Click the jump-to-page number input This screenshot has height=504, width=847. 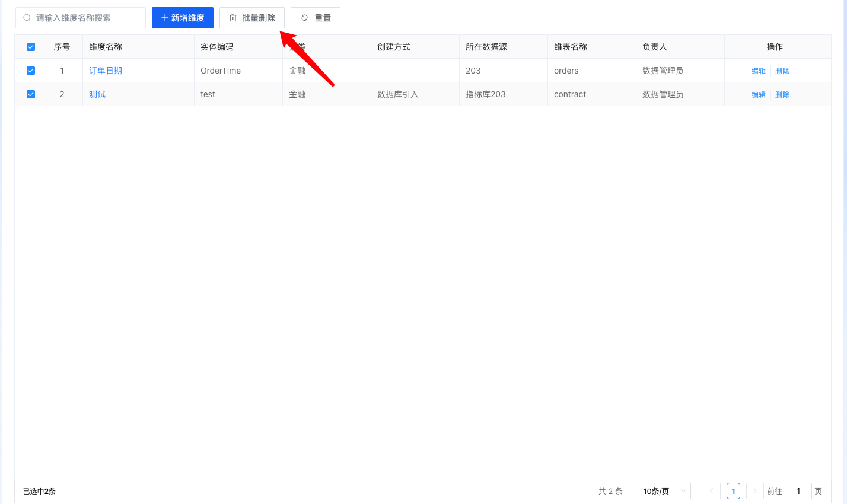pyautogui.click(x=798, y=491)
